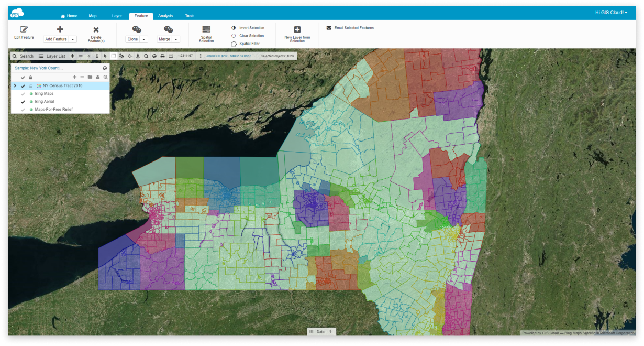Zoom in with map toolbar plus

72,56
